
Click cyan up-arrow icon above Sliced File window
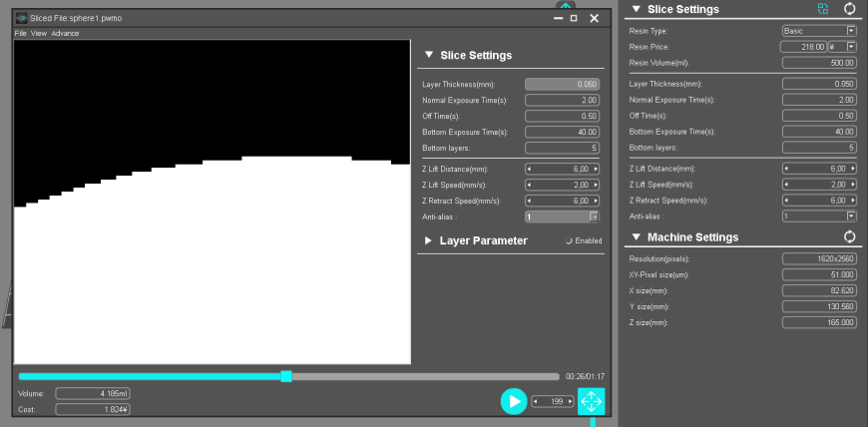tap(566, 6)
